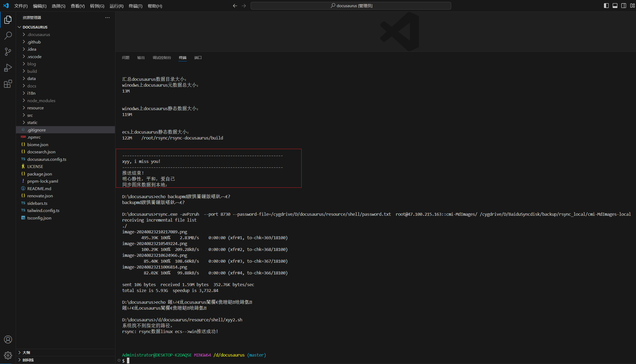Switch to the 输出 panel tab

click(x=141, y=58)
